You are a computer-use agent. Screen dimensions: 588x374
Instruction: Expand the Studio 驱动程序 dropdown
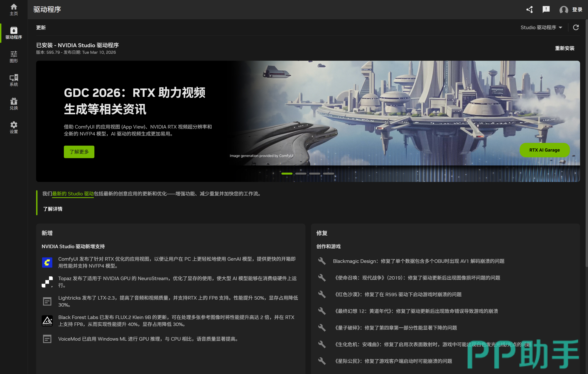pos(541,27)
